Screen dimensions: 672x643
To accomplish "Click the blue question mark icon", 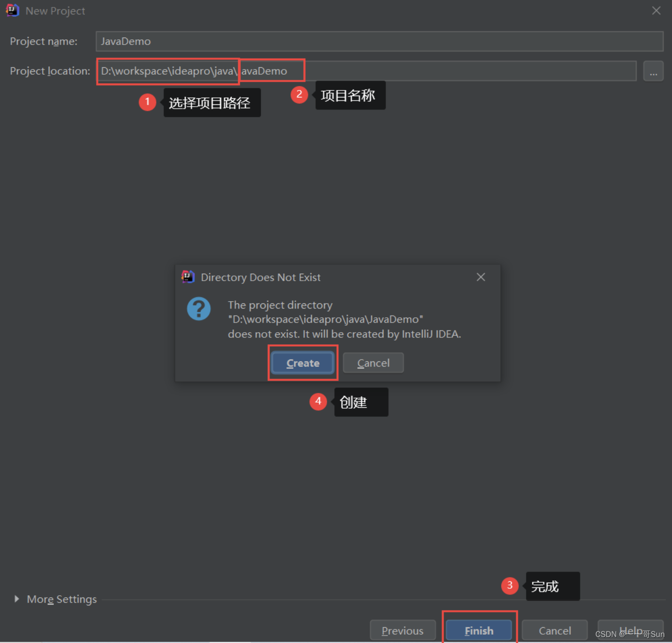I will [x=199, y=309].
